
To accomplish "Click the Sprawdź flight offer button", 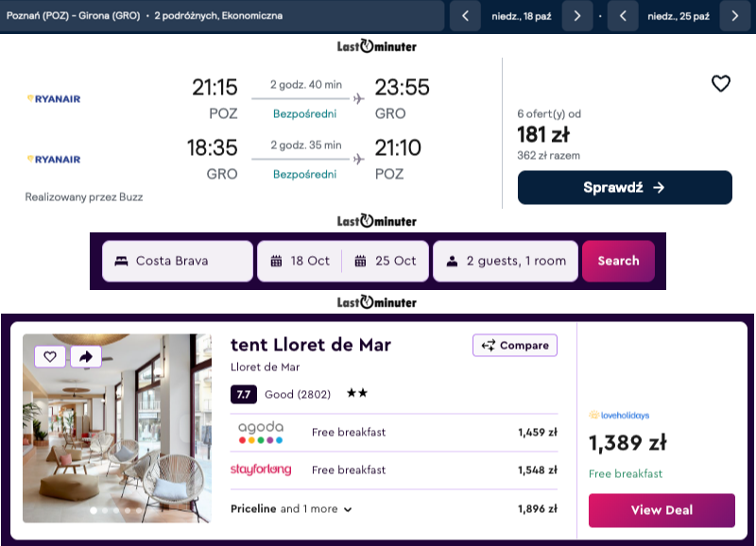I will pos(625,187).
